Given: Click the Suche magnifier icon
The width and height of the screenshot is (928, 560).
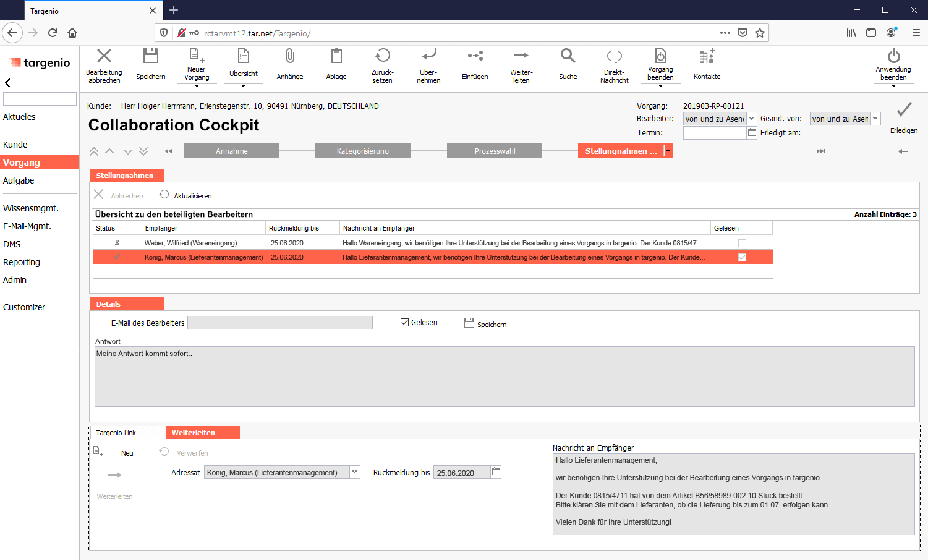Looking at the screenshot, I should pyautogui.click(x=568, y=57).
